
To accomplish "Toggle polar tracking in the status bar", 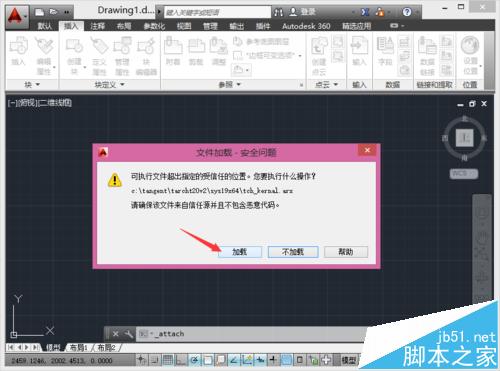I will pyautogui.click(x=195, y=360).
